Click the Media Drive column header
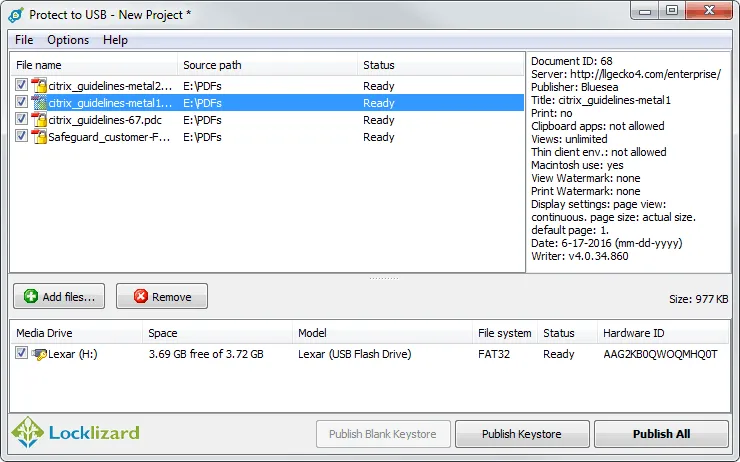This screenshot has height=462, width=740. [76, 333]
